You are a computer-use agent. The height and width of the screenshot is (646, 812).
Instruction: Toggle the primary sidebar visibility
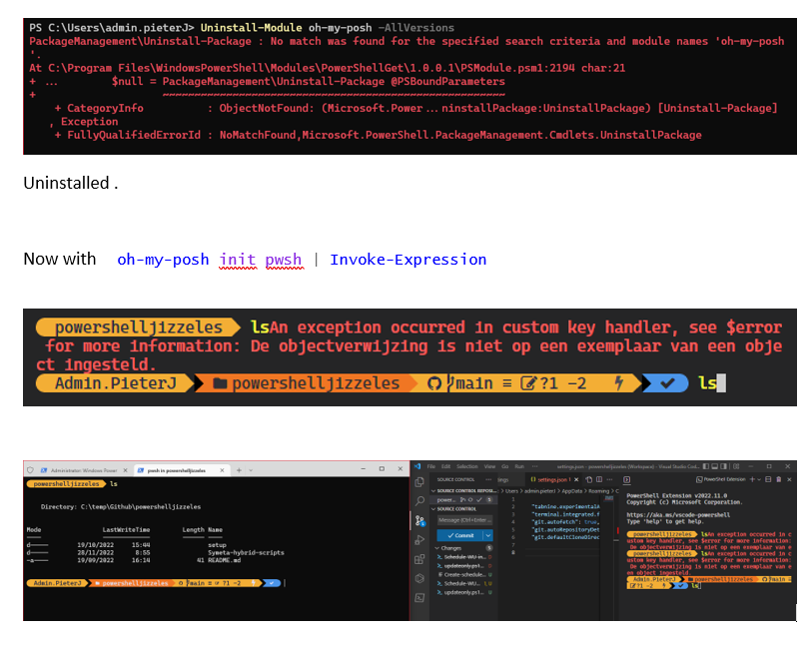pos(706,466)
